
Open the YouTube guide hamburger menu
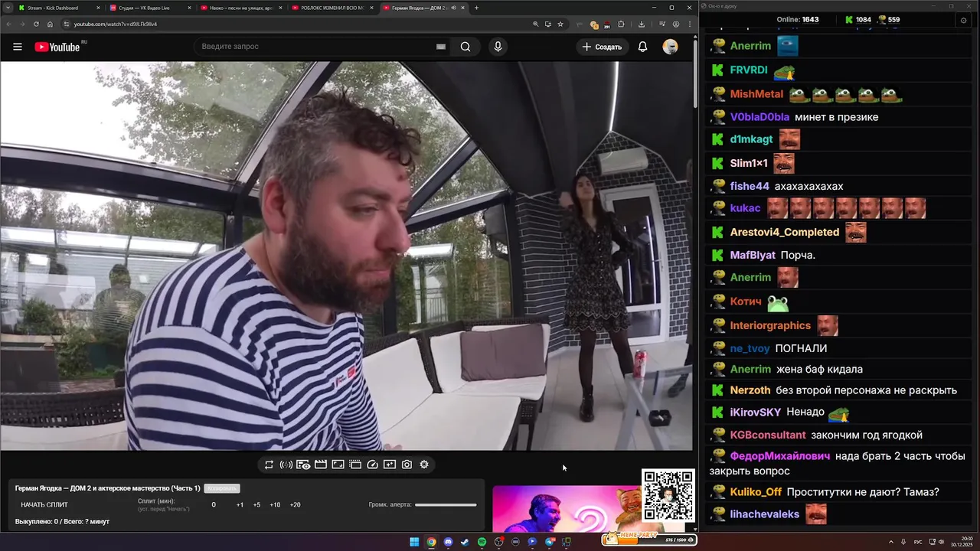18,47
